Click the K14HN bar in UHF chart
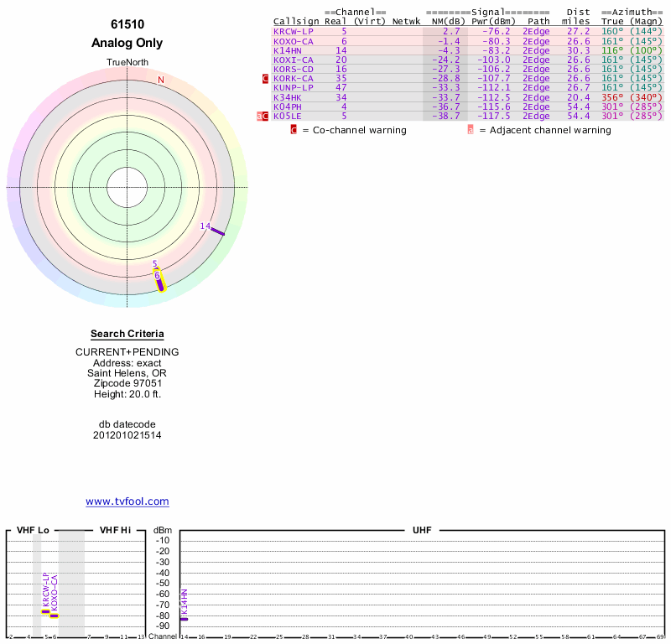The image size is (671, 644). pyautogui.click(x=184, y=619)
